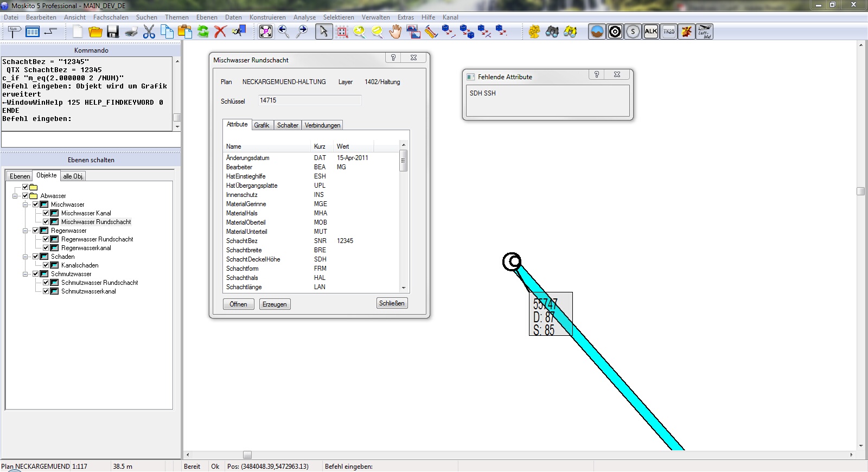
Task: Click the Schließen button in dialog
Action: [392, 303]
